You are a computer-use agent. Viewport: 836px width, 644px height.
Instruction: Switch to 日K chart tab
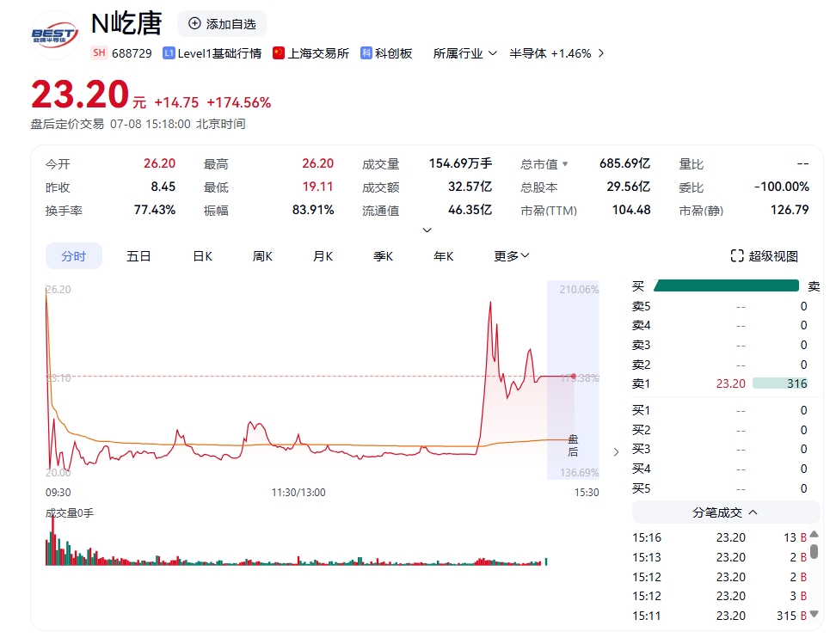tap(202, 256)
